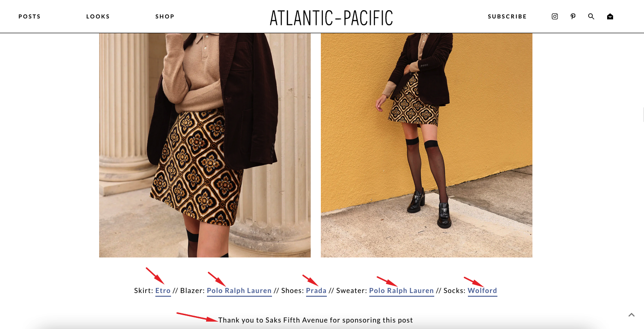
Task: Open the Blazer Polo Ralph Lauren link
Action: 239,291
